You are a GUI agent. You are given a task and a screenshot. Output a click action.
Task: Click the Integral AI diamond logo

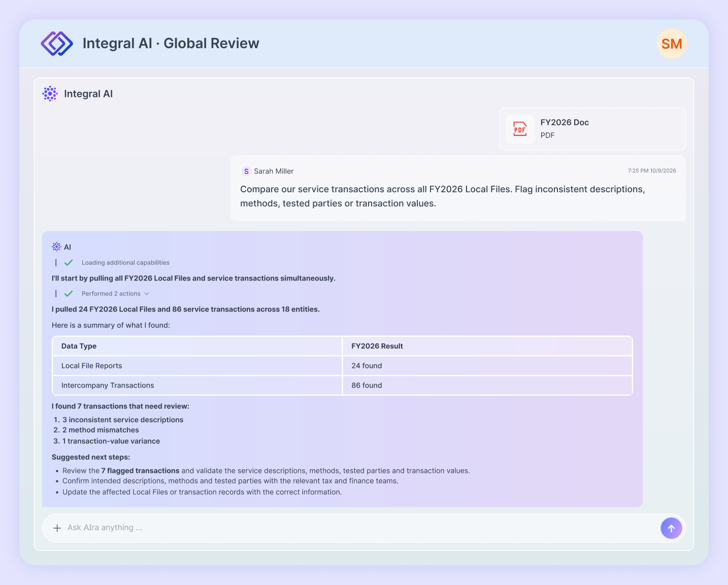tap(57, 44)
